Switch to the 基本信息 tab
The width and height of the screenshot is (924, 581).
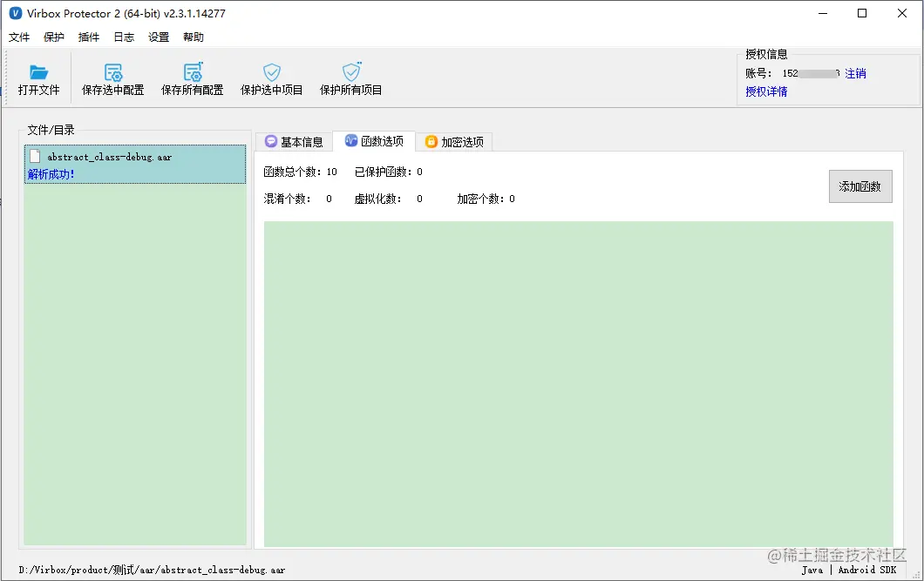(x=294, y=142)
